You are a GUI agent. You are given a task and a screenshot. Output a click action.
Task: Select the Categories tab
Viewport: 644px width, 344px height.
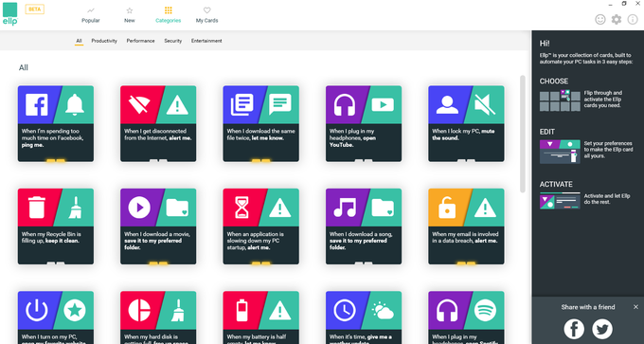click(168, 15)
